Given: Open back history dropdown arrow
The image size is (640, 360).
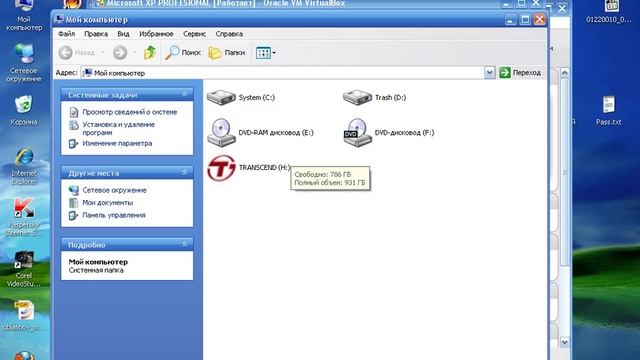Looking at the screenshot, I should (102, 53).
